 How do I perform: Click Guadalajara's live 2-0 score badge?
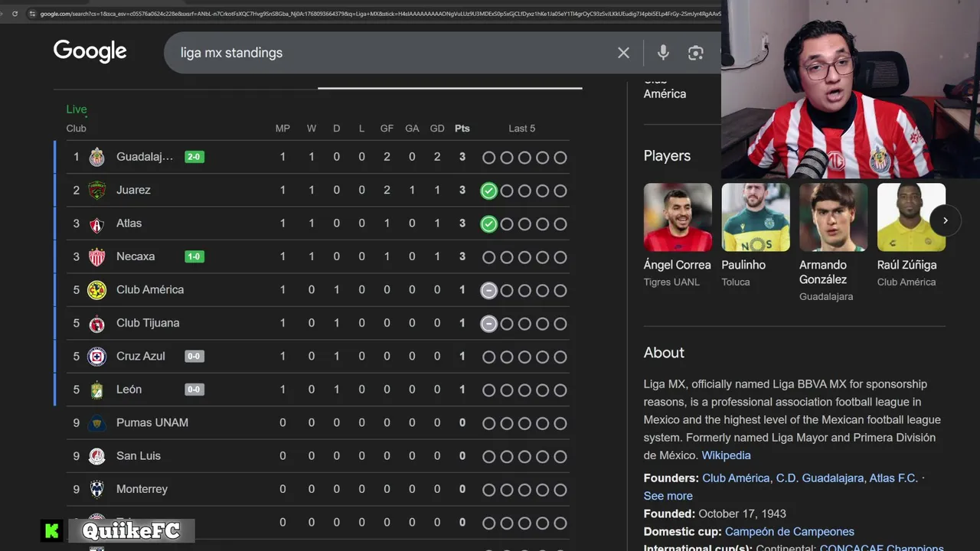(x=194, y=157)
